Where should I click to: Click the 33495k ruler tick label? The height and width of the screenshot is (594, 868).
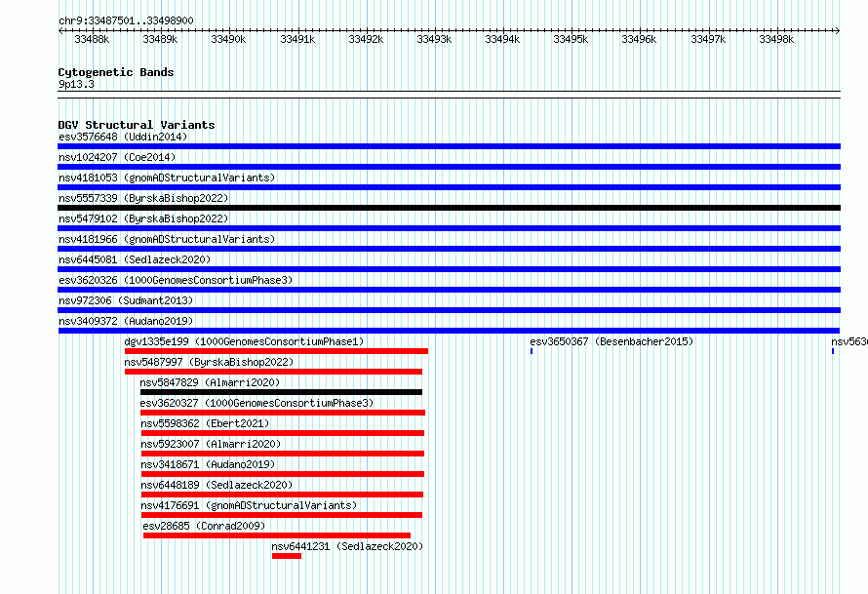[x=571, y=39]
